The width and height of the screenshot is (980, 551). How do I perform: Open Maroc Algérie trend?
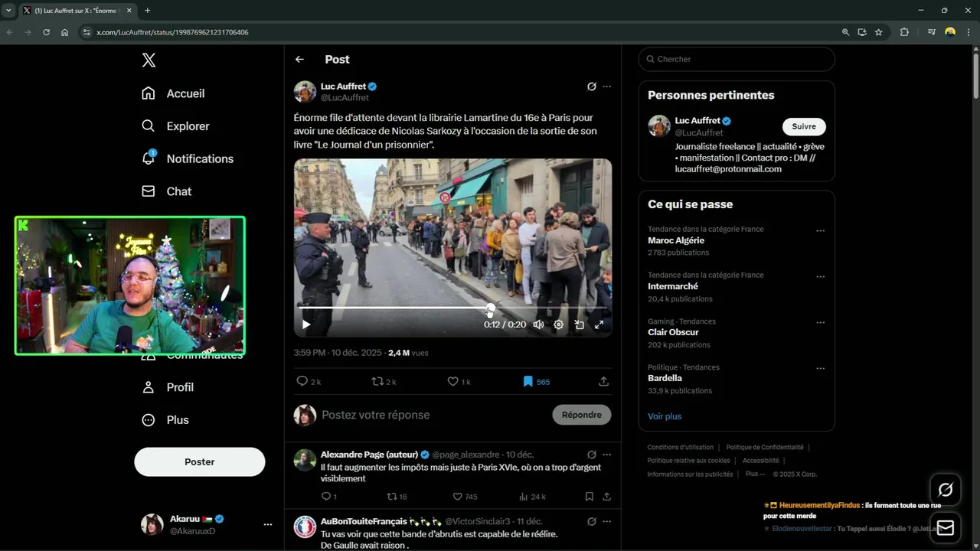(x=676, y=240)
